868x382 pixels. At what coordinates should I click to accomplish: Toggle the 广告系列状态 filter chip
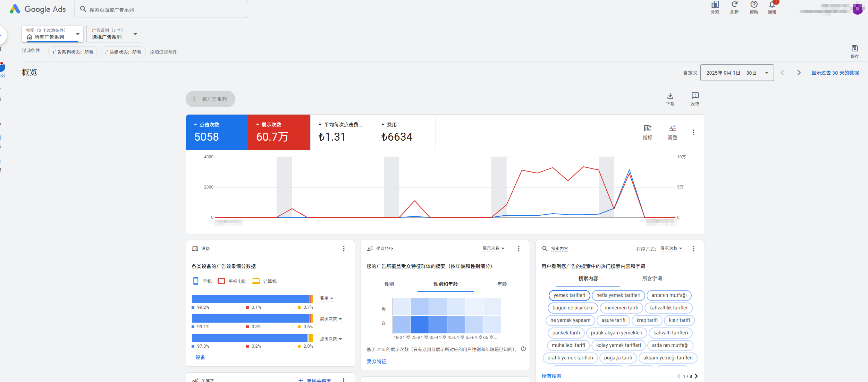[73, 52]
